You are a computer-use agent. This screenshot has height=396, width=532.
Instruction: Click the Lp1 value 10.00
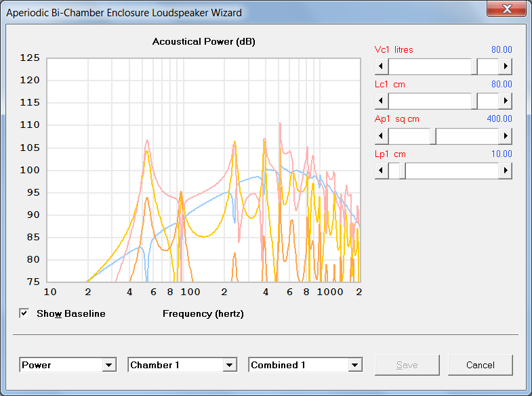502,154
